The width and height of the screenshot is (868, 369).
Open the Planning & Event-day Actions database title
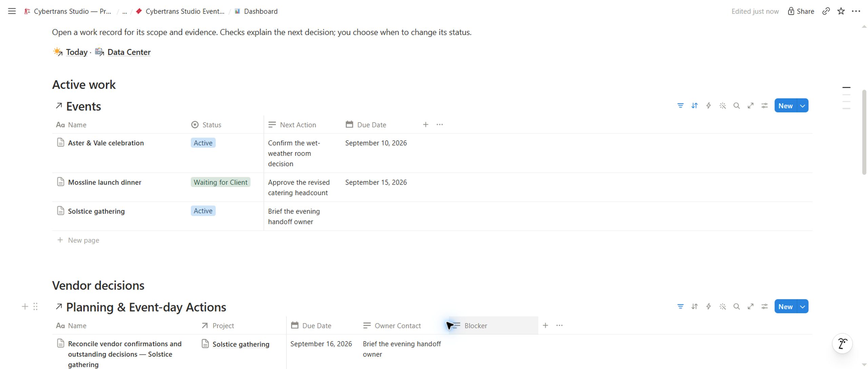point(146,307)
